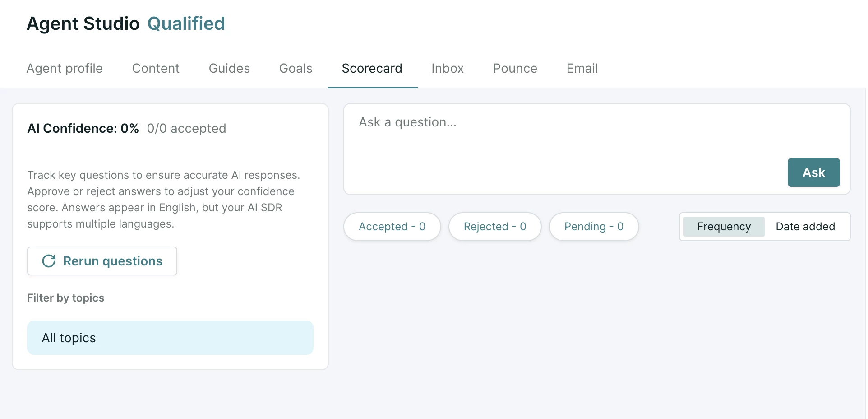Switch to the Pounce tab
Image resolution: width=868 pixels, height=419 pixels.
coord(515,68)
